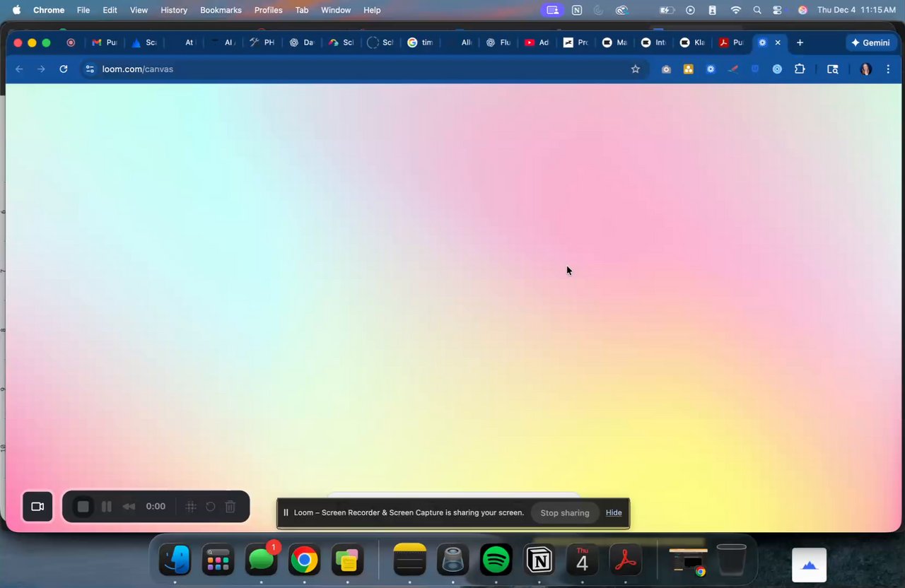
Task: Switch to the YouTube tab labeled Ad
Action: tap(537, 42)
